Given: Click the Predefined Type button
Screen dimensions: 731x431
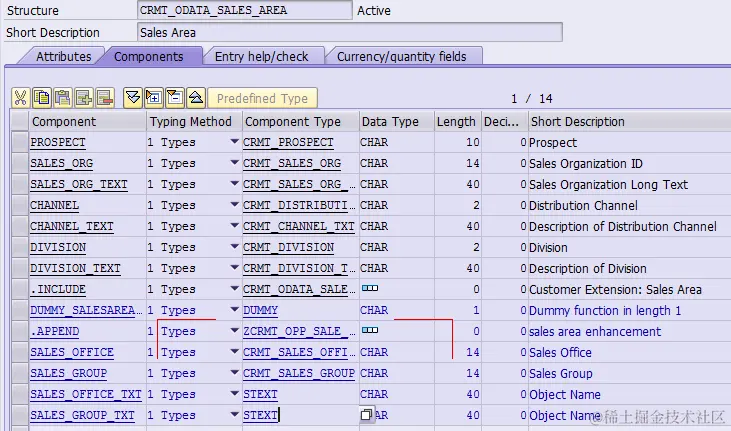Looking at the screenshot, I should click(x=262, y=98).
